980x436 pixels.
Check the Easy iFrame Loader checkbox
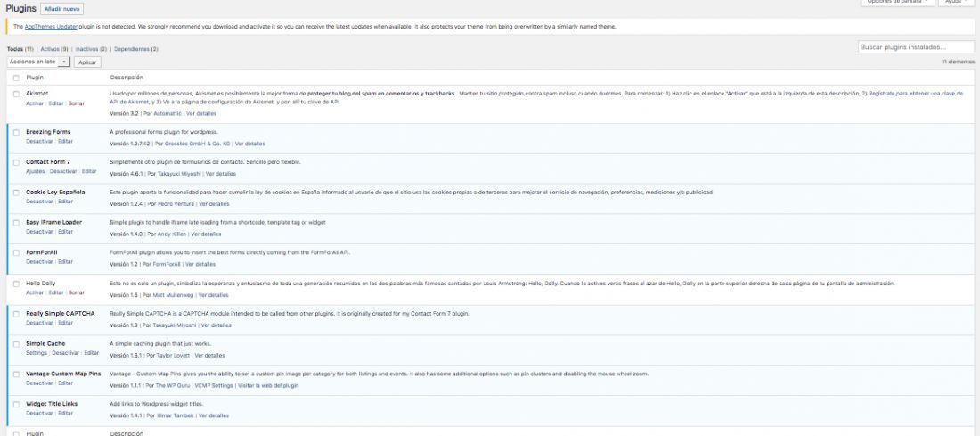point(16,223)
